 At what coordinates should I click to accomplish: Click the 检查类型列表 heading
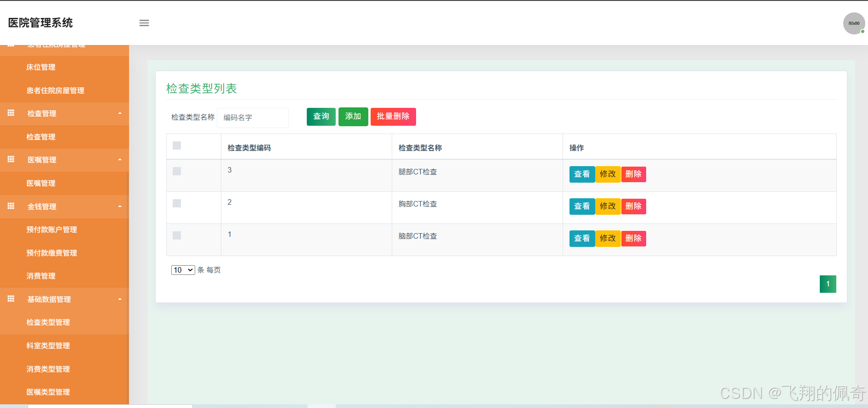tap(201, 89)
